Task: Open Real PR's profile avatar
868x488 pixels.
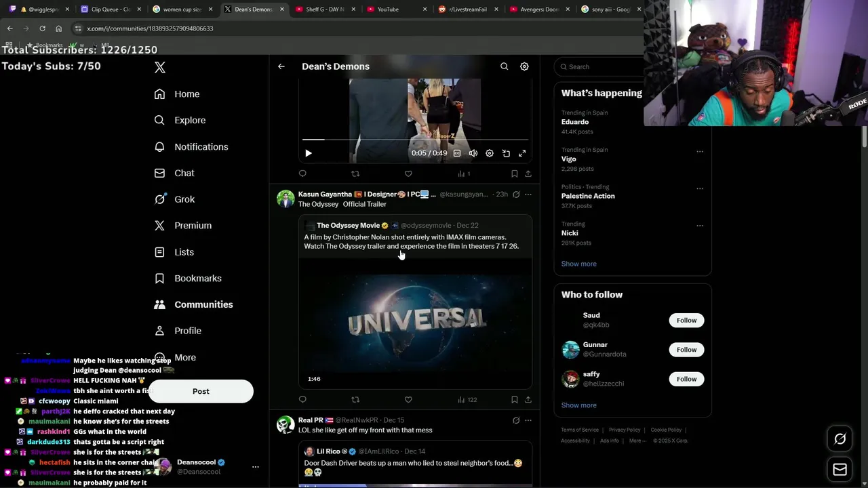Action: [285, 424]
